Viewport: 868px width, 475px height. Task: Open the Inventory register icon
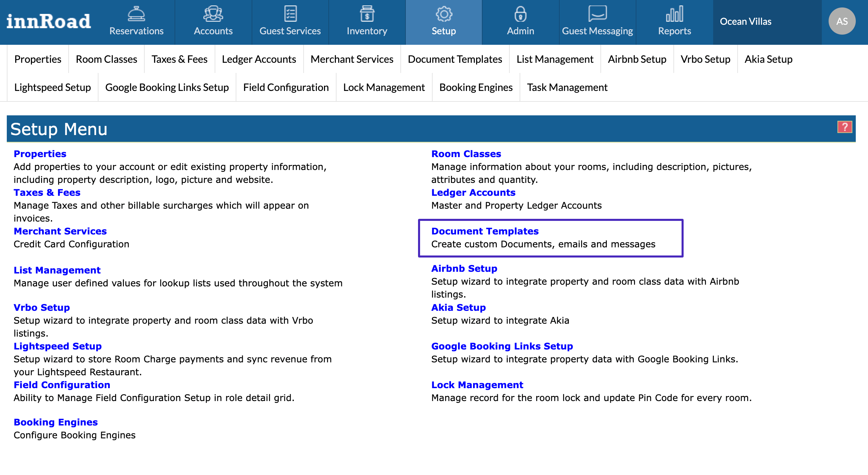[x=367, y=14]
